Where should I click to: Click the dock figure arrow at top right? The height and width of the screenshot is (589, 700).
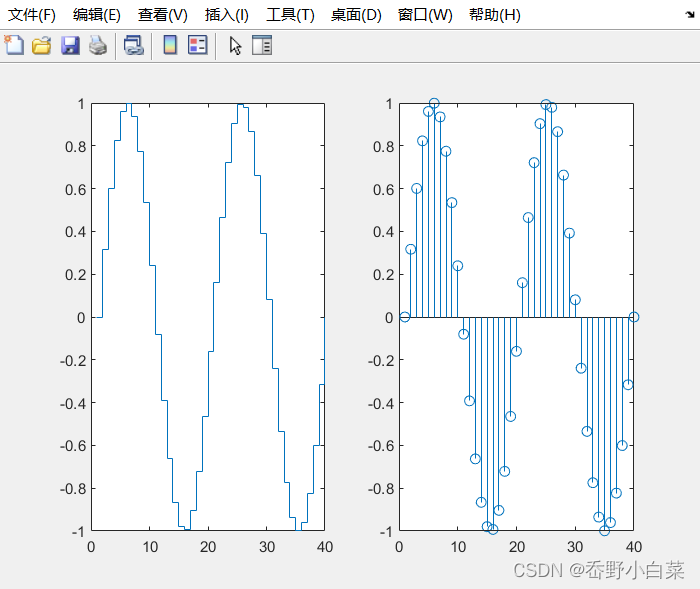coord(690,15)
